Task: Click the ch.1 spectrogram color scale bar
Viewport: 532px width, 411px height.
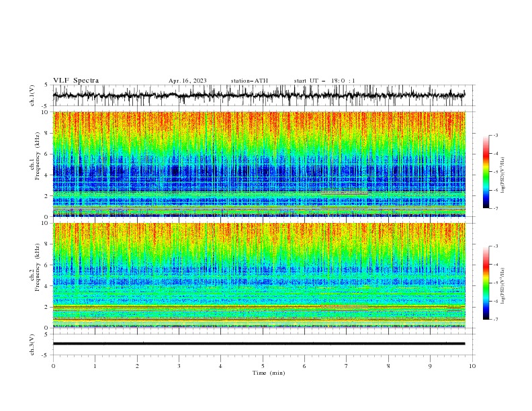Action: click(486, 172)
